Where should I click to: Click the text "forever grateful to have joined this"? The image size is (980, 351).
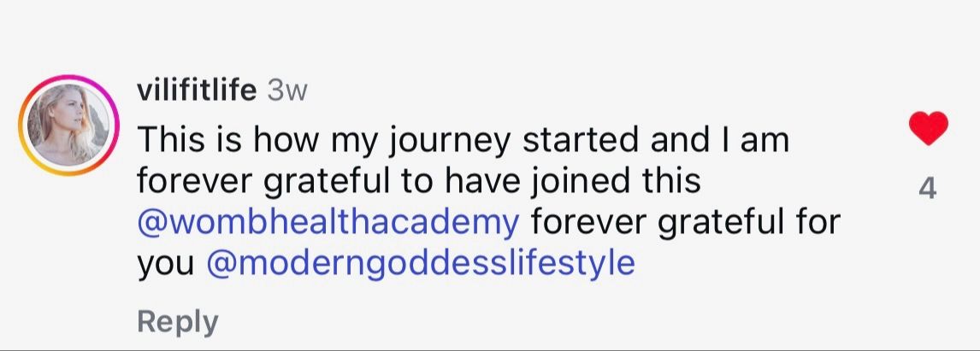click(419, 181)
